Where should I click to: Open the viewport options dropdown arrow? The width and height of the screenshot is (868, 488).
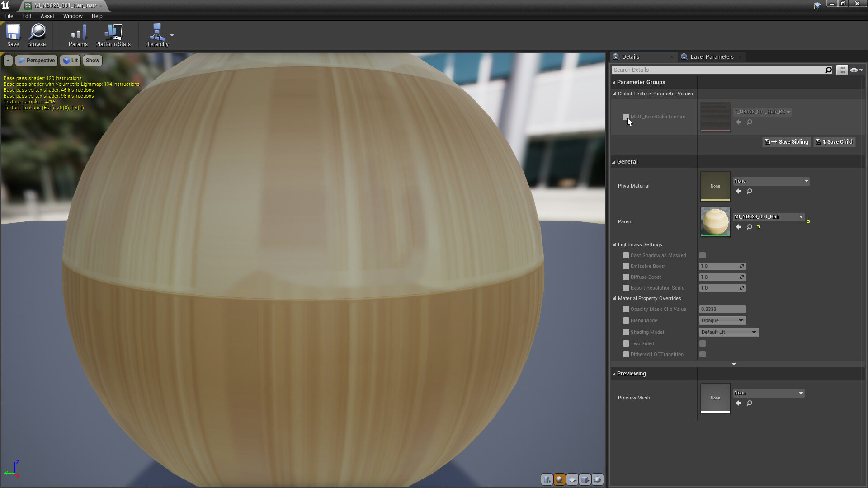point(8,61)
